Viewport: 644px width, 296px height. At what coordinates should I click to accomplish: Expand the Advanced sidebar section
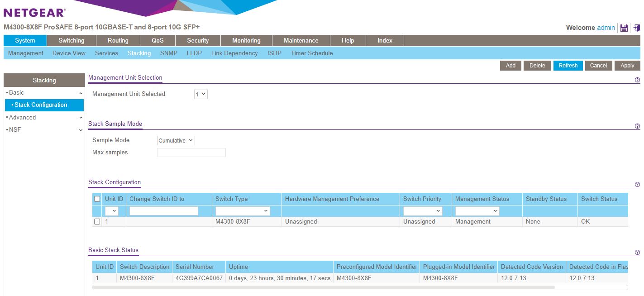pyautogui.click(x=44, y=117)
